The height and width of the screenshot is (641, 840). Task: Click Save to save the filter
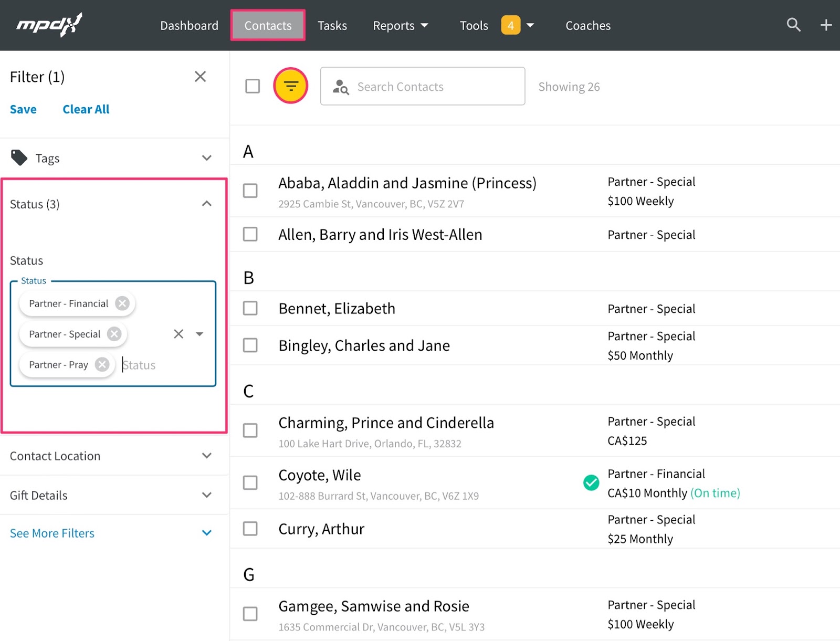23,109
